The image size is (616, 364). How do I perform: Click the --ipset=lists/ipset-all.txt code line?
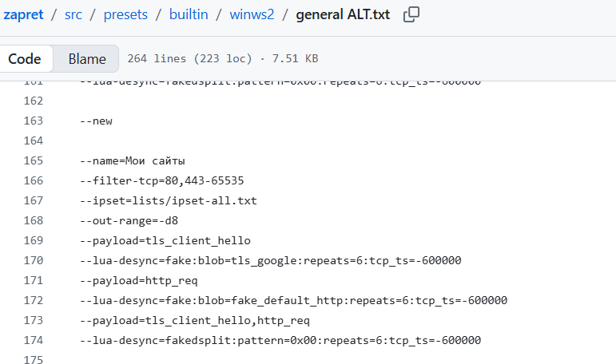(x=169, y=200)
